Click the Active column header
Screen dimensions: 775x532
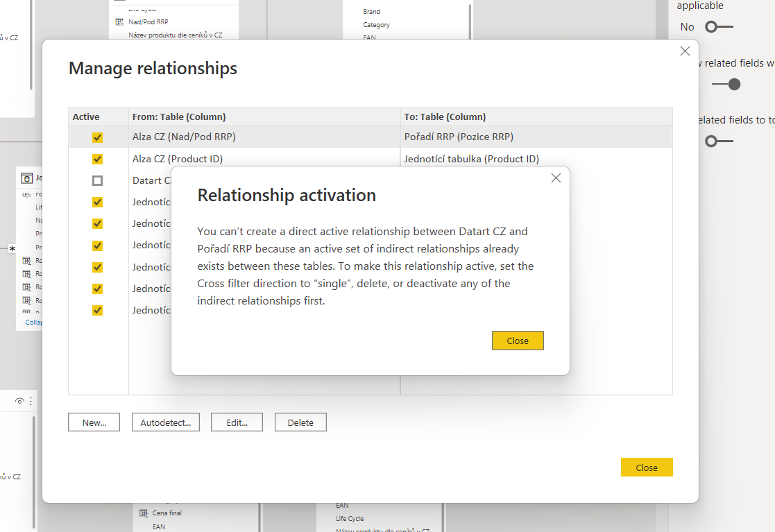[x=86, y=117]
